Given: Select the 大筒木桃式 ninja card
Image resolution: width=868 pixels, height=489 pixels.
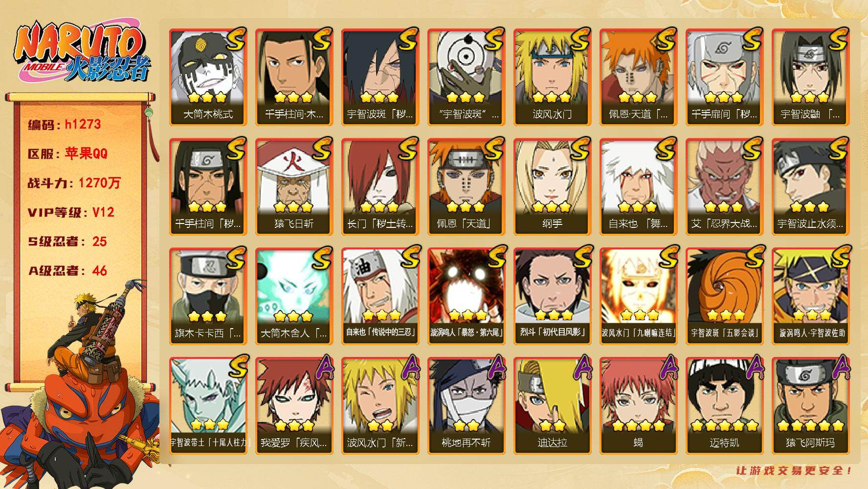Looking at the screenshot, I should 208,77.
